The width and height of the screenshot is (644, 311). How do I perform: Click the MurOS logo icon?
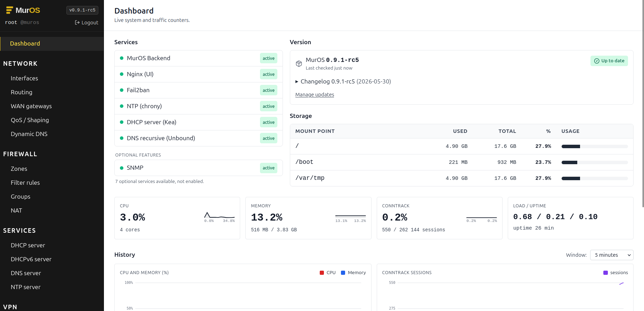point(9,10)
